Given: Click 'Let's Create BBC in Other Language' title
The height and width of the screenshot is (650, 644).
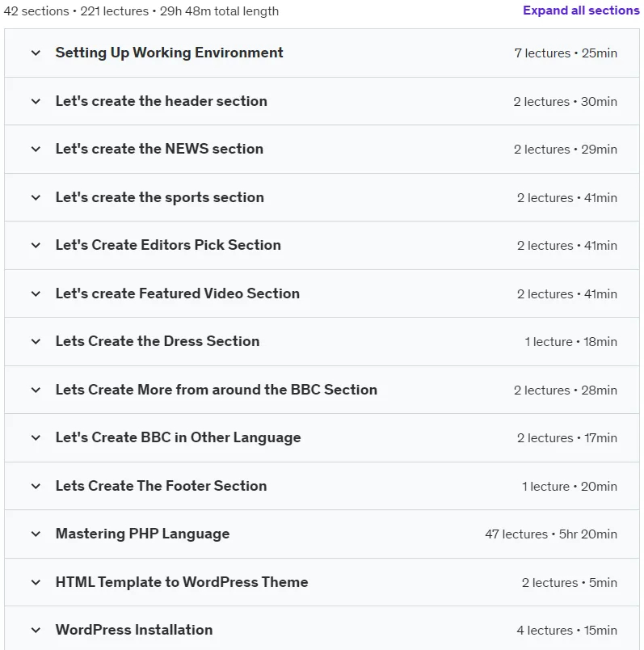Looking at the screenshot, I should point(179,437).
